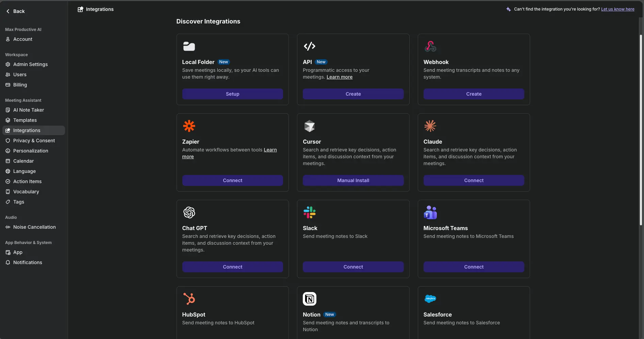
Task: Click the Back arrow icon
Action: 8,11
